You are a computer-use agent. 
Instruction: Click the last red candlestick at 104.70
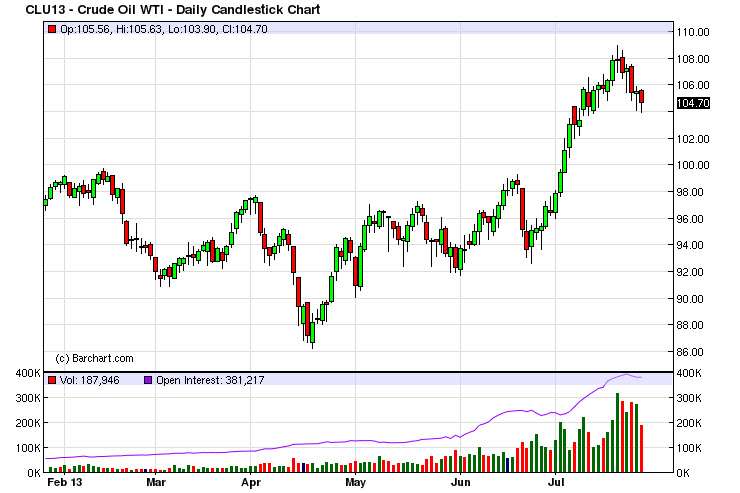[x=641, y=97]
